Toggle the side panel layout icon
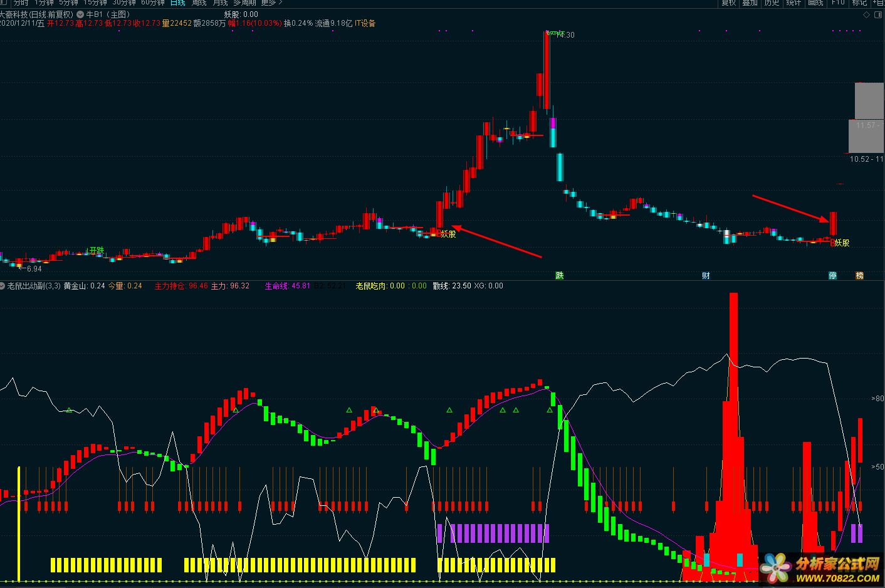Screen dimensions: 885x588 [878, 14]
